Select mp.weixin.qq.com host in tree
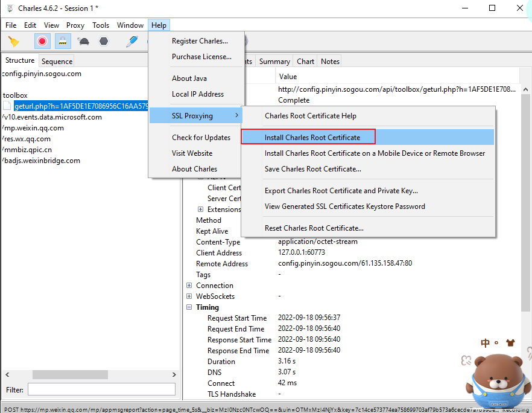The image size is (532, 413). tap(34, 128)
